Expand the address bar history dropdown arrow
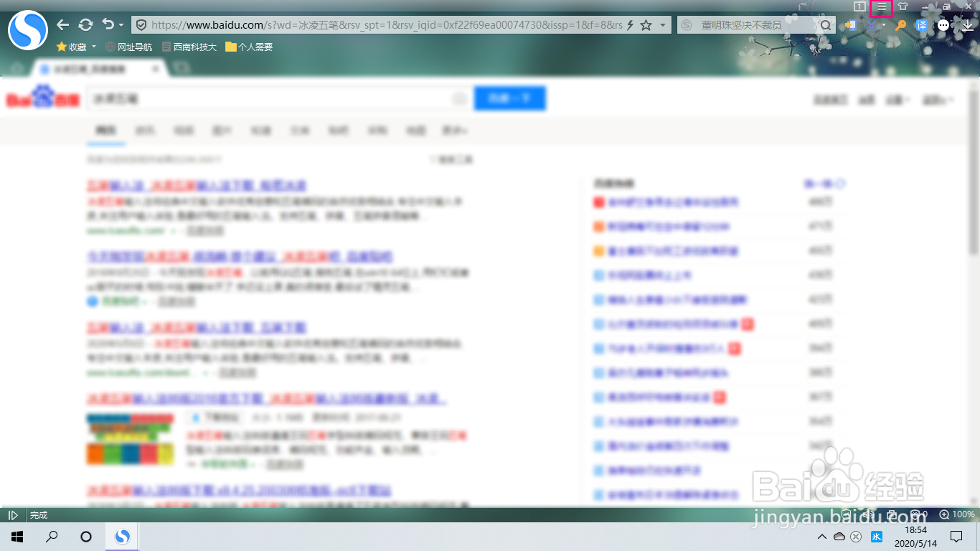 coord(663,25)
